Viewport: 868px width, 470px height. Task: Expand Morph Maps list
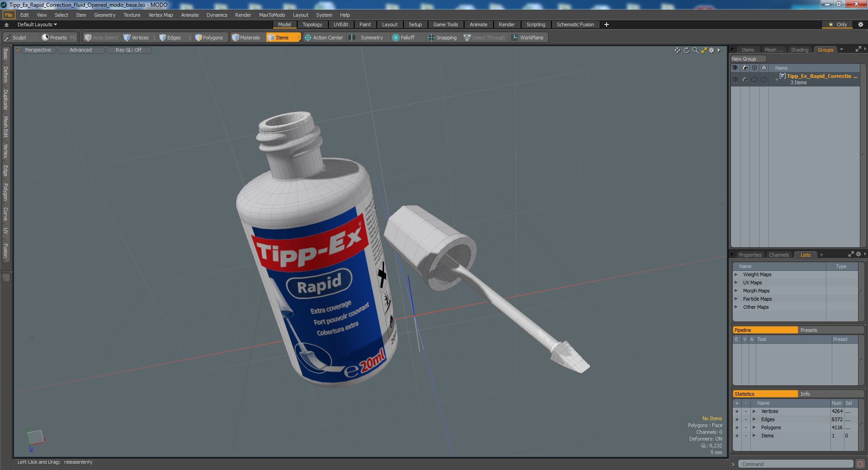click(x=736, y=291)
